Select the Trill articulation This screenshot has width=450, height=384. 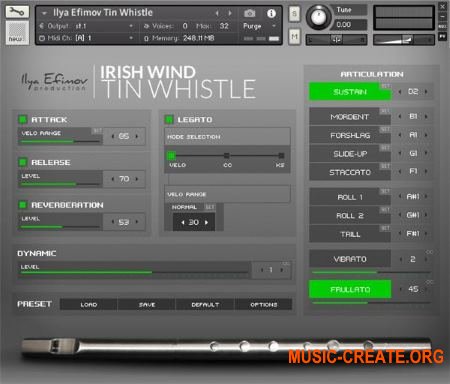tap(350, 234)
